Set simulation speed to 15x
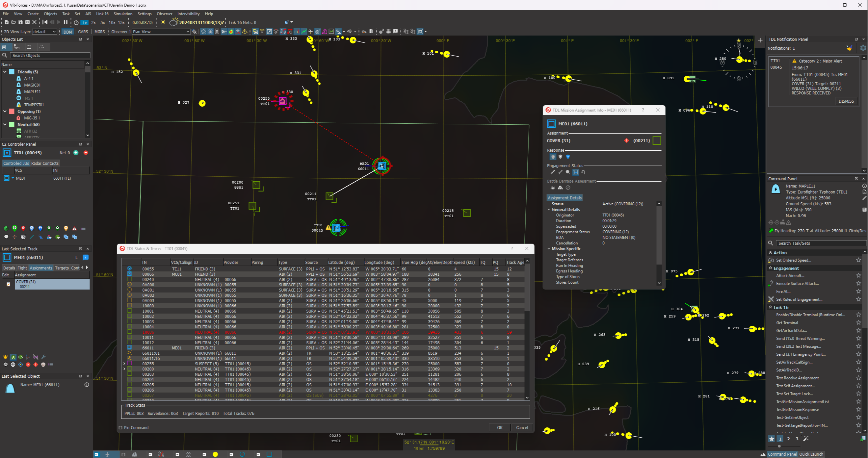This screenshot has height=458, width=868. 121,23
